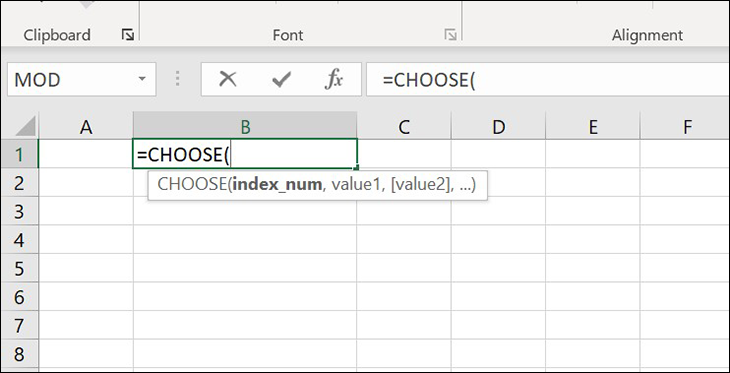
Task: Open the Insert Function fx dialog
Action: (334, 80)
